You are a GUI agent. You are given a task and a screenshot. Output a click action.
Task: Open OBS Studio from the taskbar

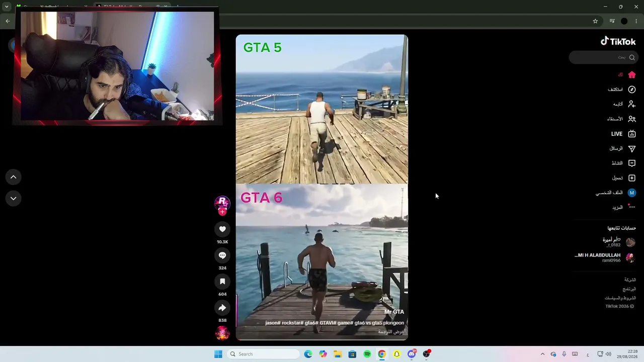[426, 354]
